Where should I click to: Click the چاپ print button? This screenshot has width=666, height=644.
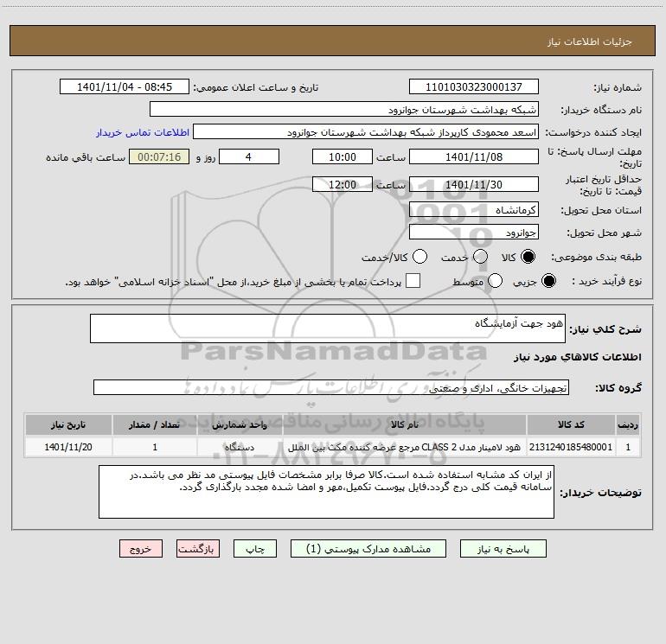tap(255, 549)
